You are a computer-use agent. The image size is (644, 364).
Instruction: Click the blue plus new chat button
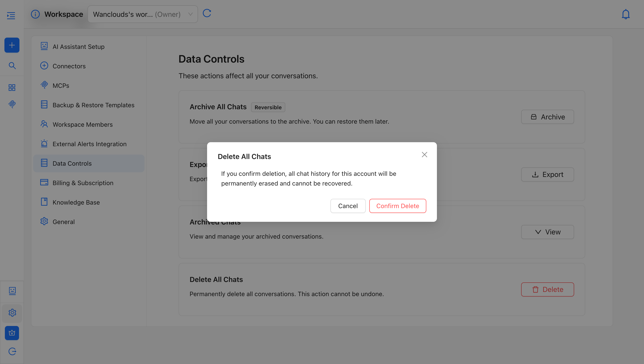point(12,45)
